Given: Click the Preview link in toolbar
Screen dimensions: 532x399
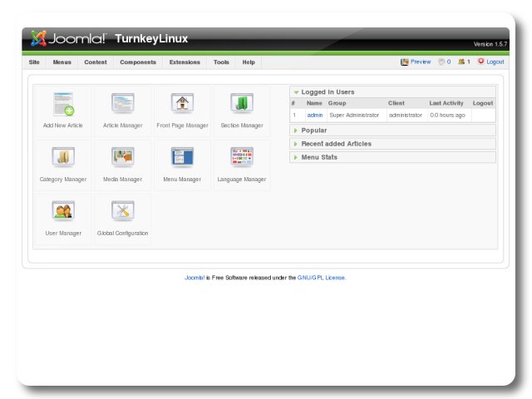Looking at the screenshot, I should [416, 62].
